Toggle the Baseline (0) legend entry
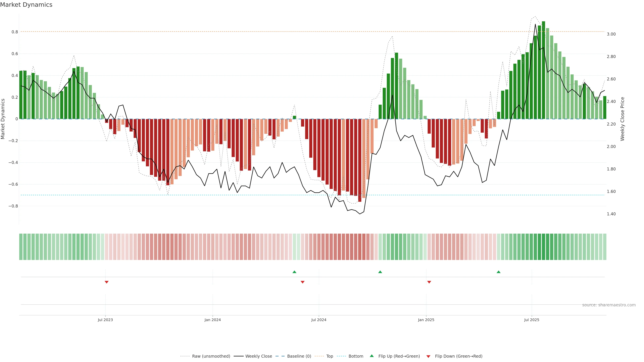644x362 pixels. (299, 356)
